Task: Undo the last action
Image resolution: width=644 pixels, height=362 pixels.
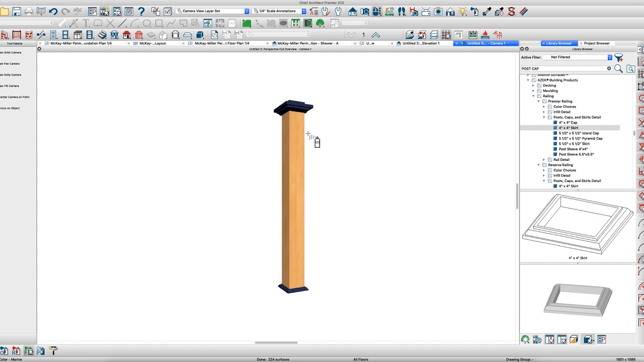Action: [53, 11]
